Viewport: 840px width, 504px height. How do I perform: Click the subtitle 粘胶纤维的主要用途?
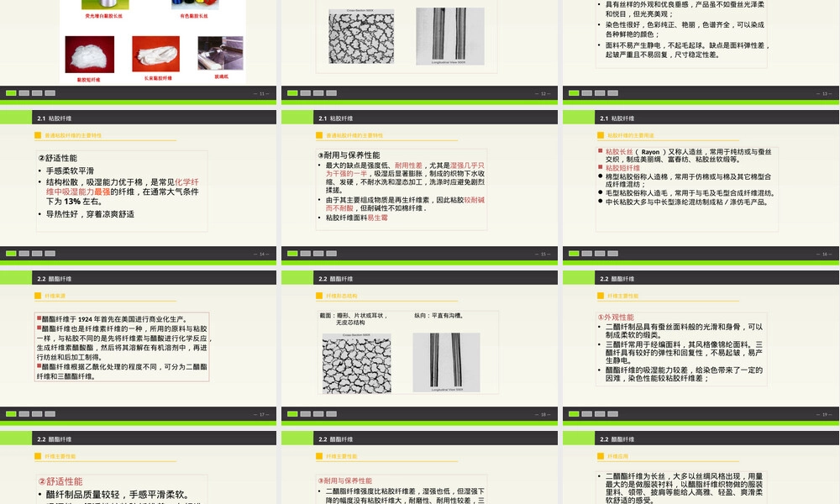click(631, 135)
